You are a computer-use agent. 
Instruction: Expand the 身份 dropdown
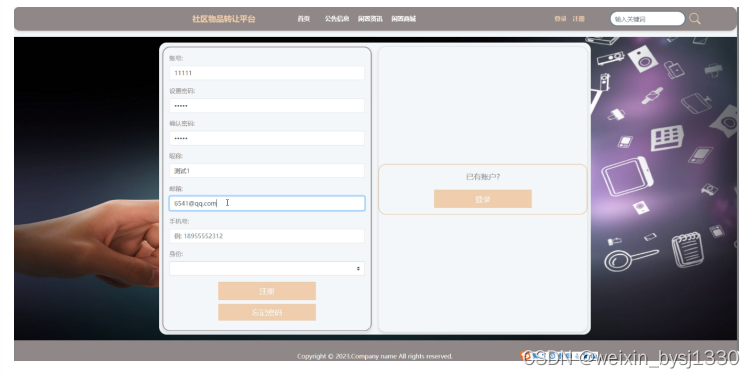pos(267,268)
